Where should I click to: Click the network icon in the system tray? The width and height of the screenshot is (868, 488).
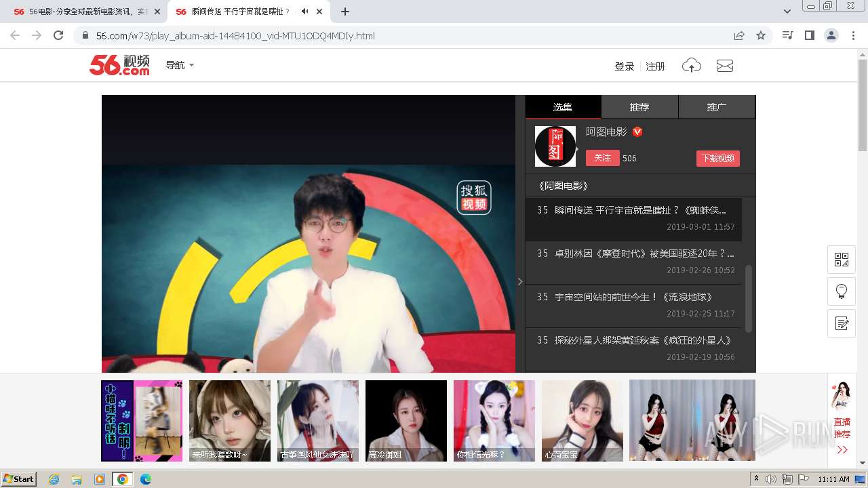[x=787, y=479]
